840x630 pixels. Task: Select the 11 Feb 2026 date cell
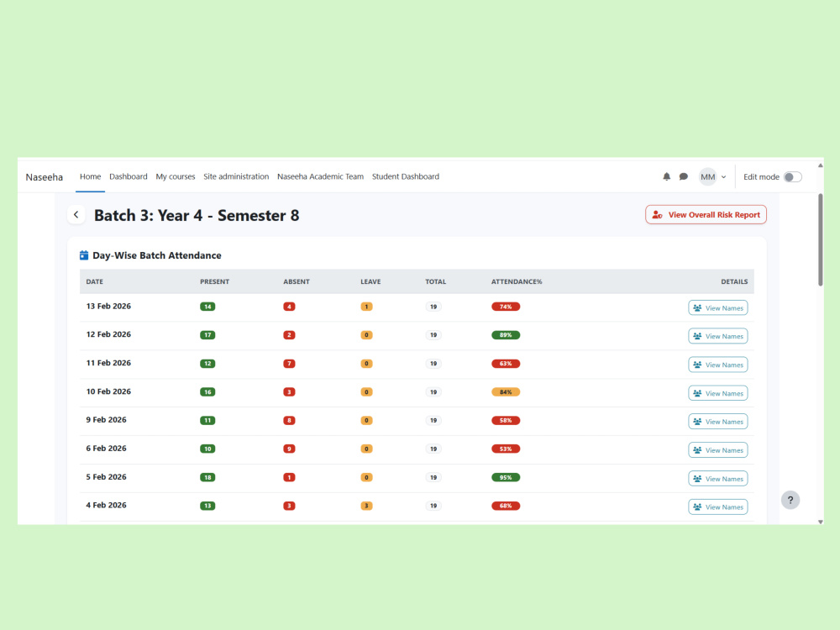(x=108, y=363)
